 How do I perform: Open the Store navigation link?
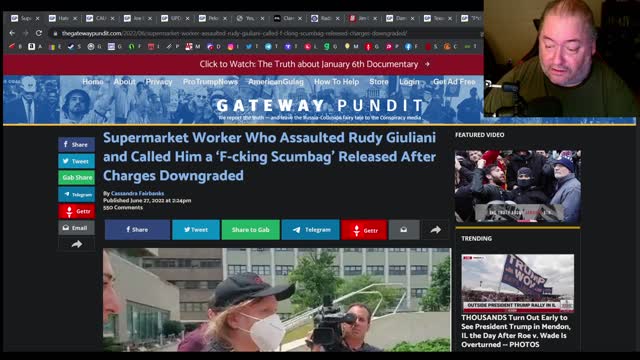pyautogui.click(x=379, y=82)
